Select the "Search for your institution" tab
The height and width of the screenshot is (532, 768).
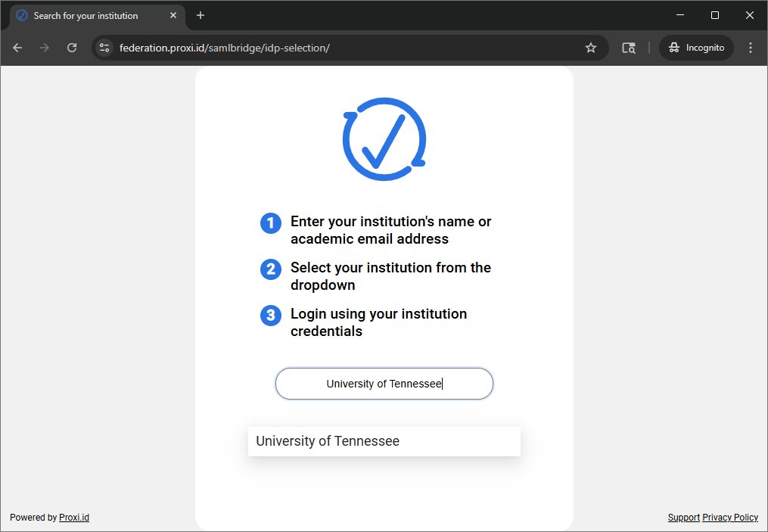86,15
